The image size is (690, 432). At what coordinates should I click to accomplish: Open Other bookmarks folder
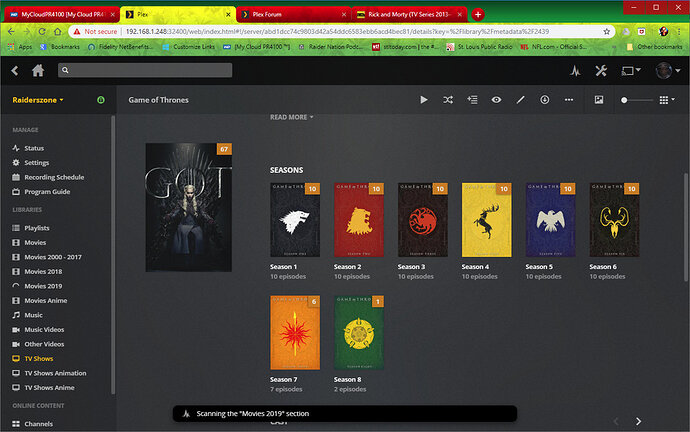654,47
